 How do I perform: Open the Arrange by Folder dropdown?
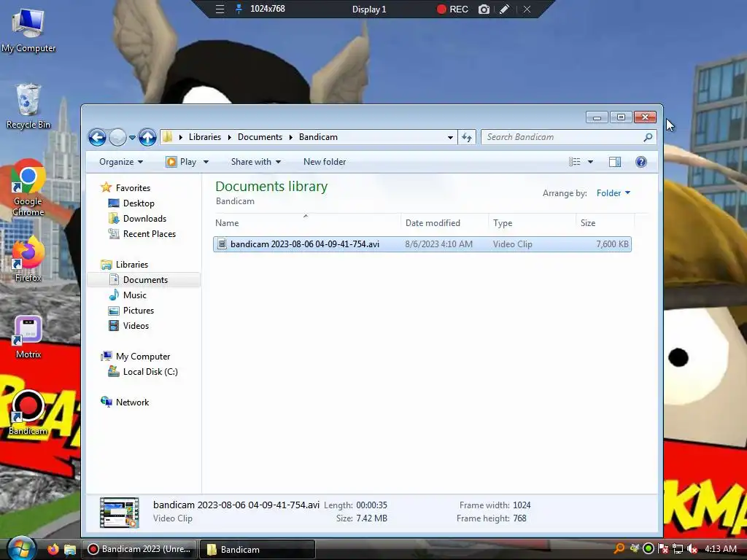[x=614, y=192]
